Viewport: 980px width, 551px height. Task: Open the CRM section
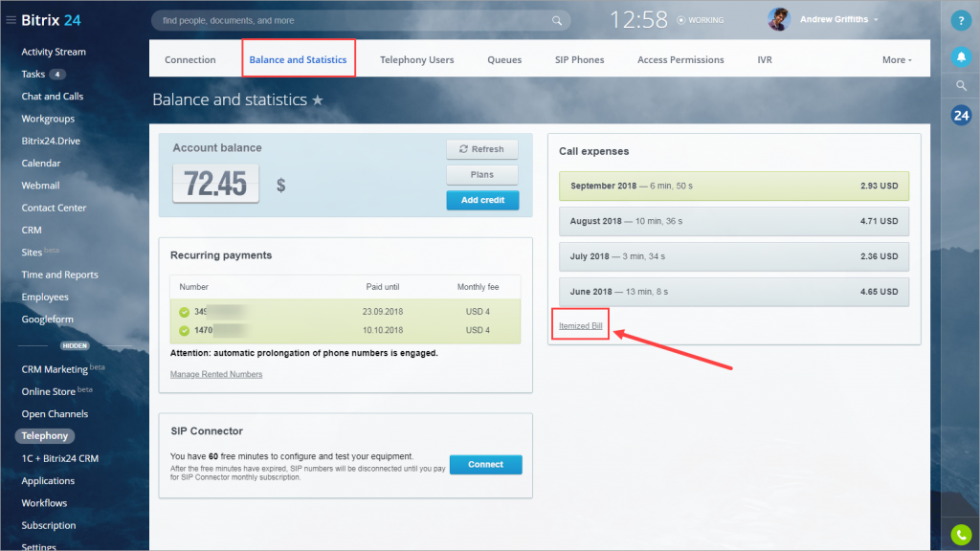pos(32,231)
